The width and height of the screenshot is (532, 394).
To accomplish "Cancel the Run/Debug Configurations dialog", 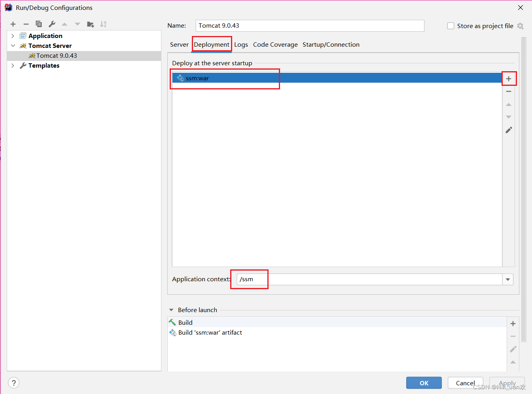I will point(465,383).
